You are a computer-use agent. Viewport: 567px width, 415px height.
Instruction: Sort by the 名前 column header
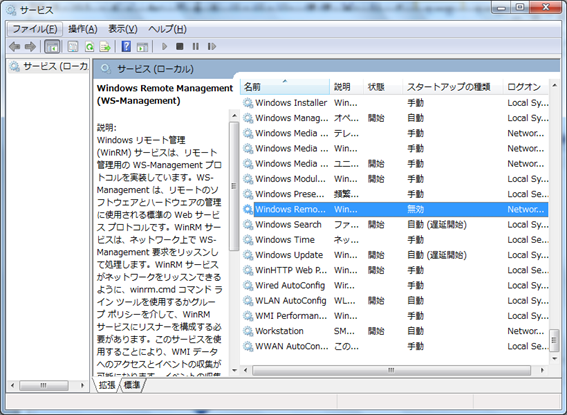point(285,87)
